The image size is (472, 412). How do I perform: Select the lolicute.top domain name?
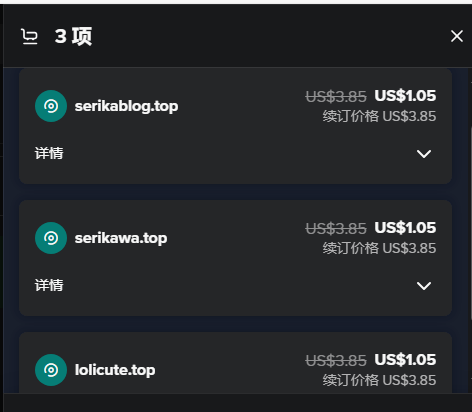(x=115, y=370)
